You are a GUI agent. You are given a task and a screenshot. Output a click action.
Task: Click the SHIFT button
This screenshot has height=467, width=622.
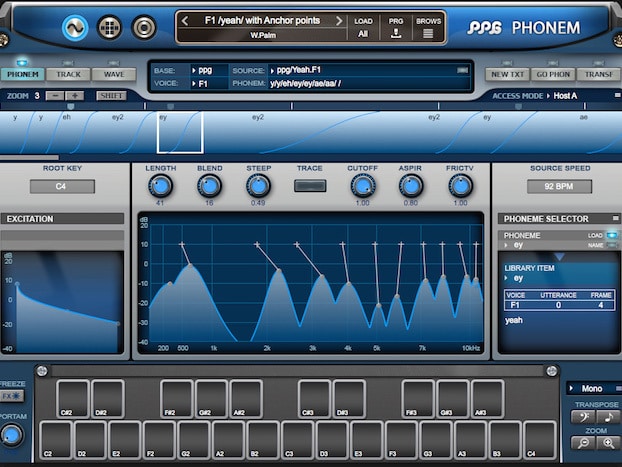tap(111, 96)
